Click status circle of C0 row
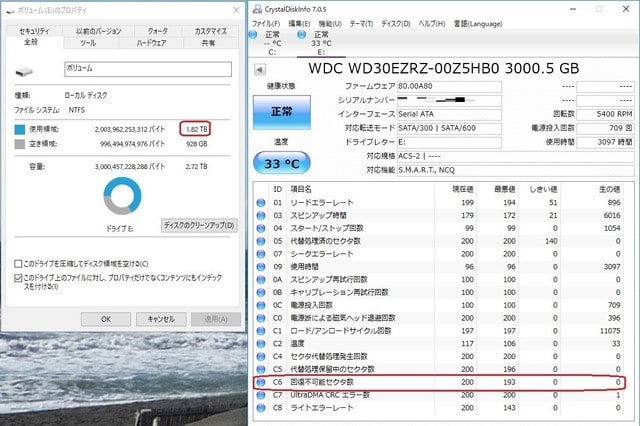 (261, 318)
